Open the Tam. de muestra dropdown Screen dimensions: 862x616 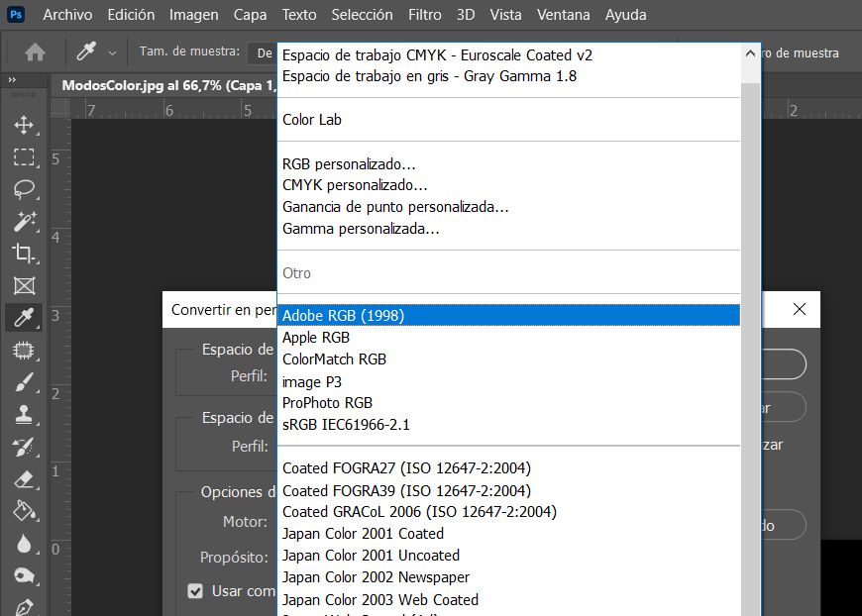tap(264, 52)
